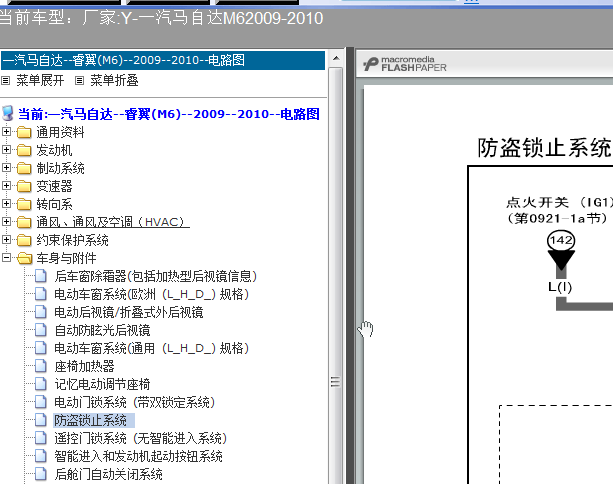Expand the 通风及空调 (HVAC) node
Image resolution: width=613 pixels, height=484 pixels.
(6, 222)
